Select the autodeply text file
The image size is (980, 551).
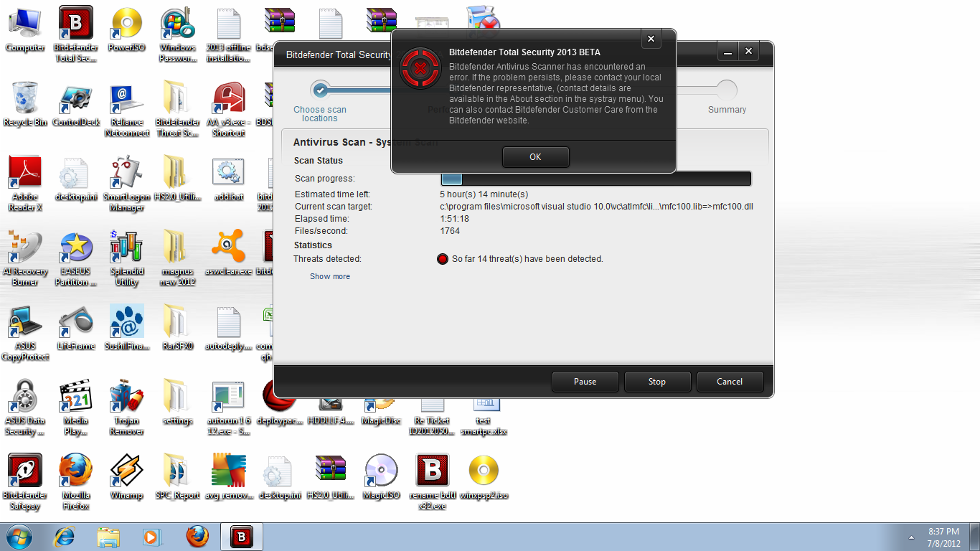pos(228,328)
